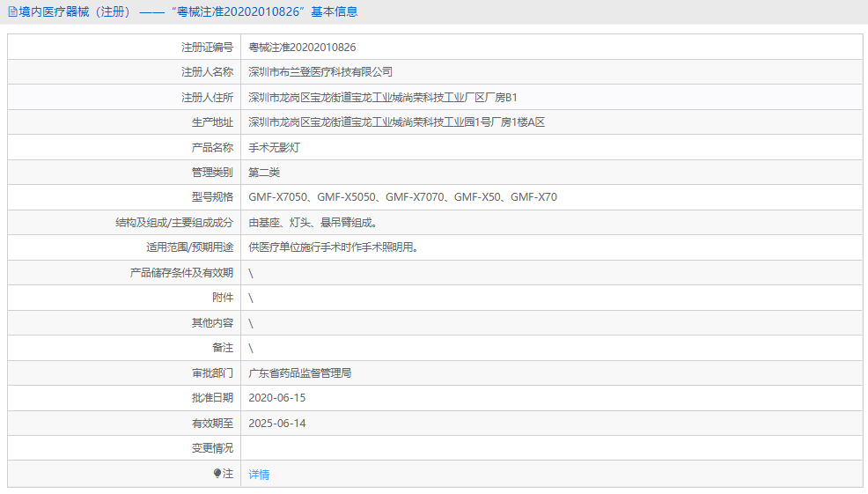This screenshot has width=868, height=494.
Task: Select text 供医疗单位施行手术时作手术照明用。
Action: coord(334,247)
